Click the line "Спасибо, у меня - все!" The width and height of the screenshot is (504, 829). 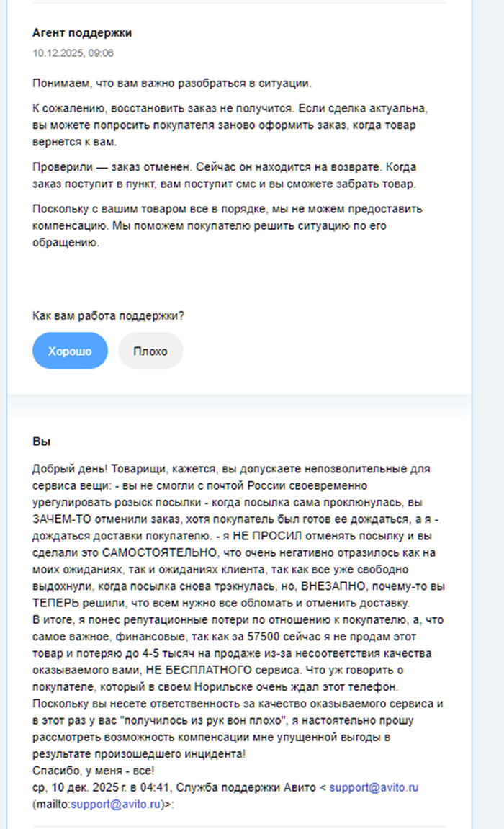click(x=93, y=771)
